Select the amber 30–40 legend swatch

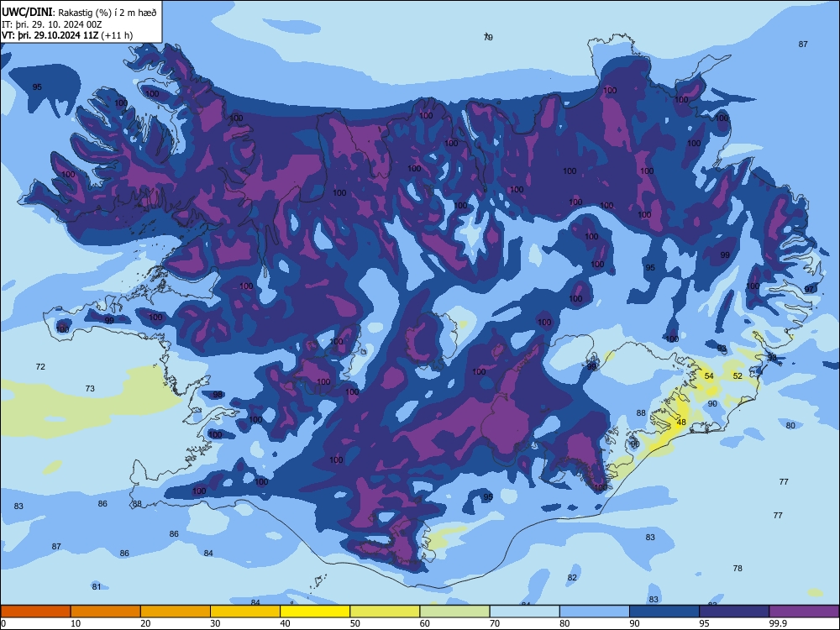[245, 612]
